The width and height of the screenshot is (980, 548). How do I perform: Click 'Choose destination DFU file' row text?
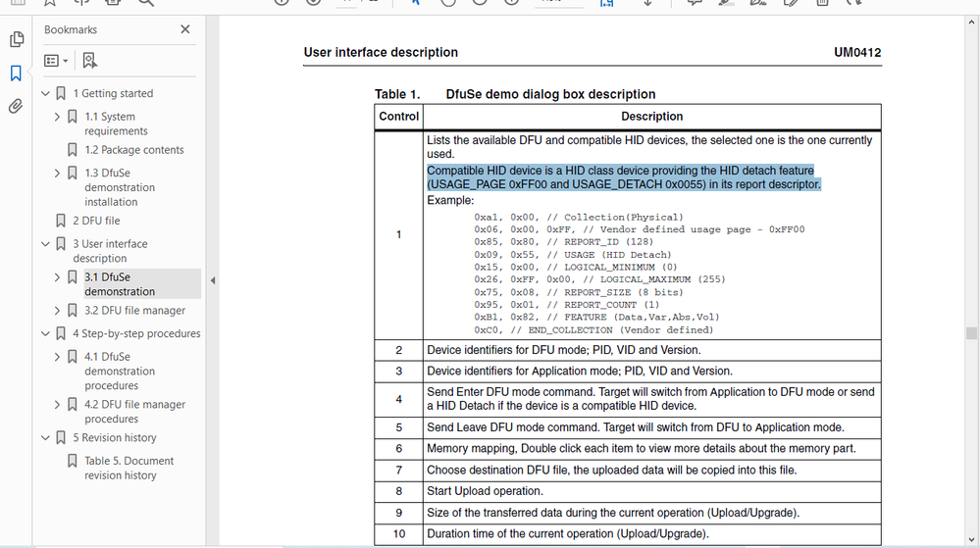click(x=612, y=470)
